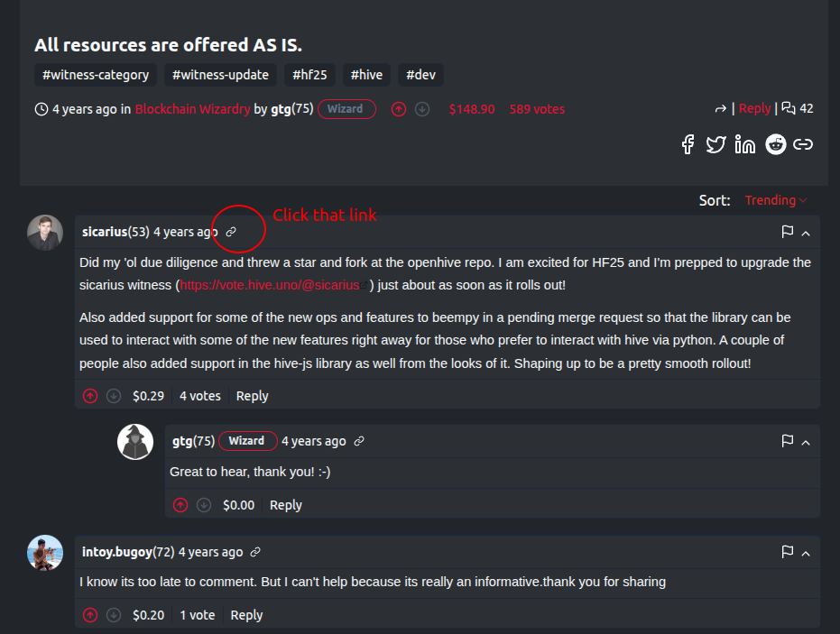
Task: Select the #hive tag
Action: click(x=366, y=75)
